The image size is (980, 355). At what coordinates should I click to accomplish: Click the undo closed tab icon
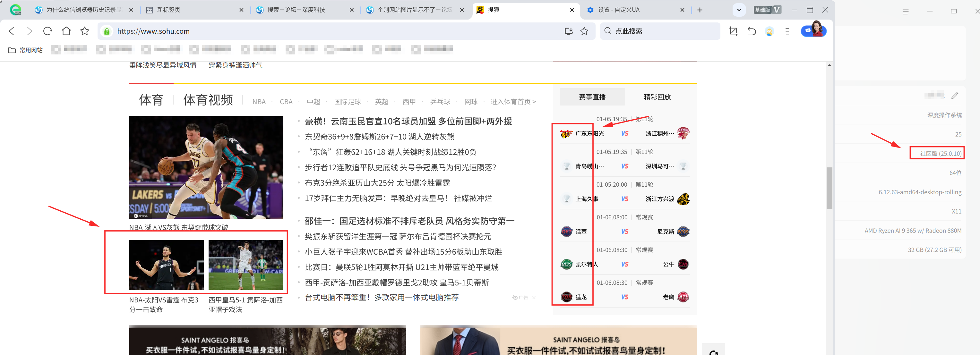tap(751, 31)
